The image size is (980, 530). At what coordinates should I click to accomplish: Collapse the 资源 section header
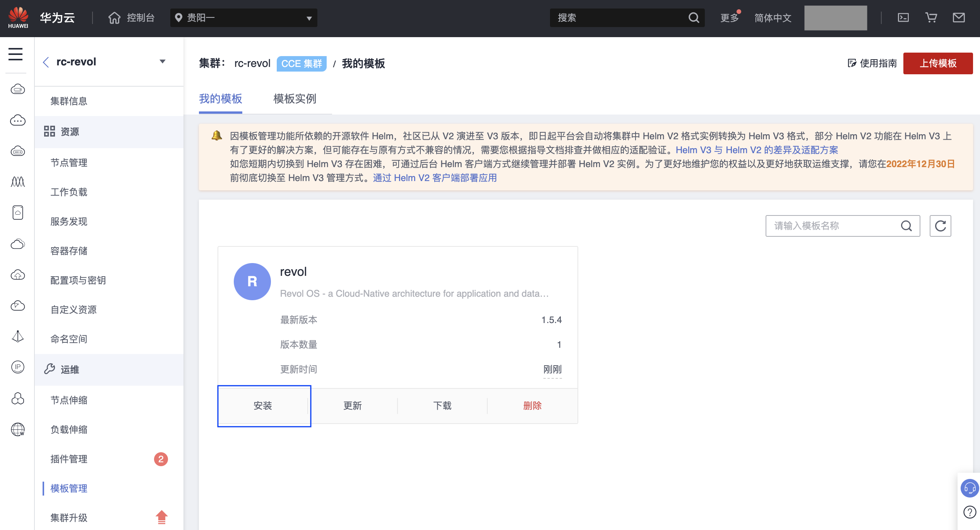pyautogui.click(x=109, y=132)
